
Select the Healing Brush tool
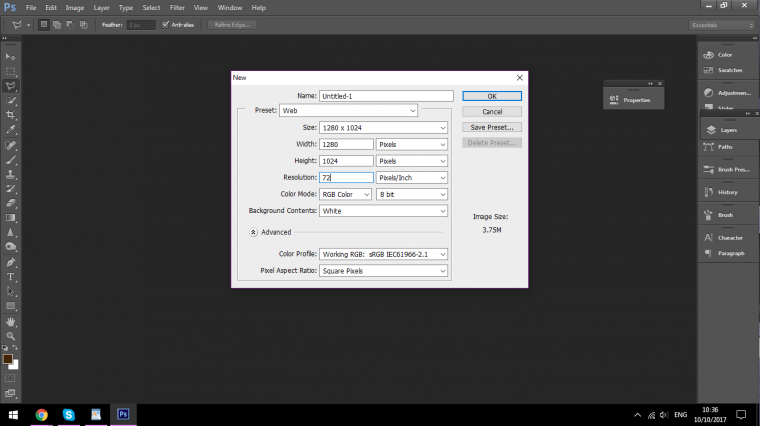(x=10, y=145)
